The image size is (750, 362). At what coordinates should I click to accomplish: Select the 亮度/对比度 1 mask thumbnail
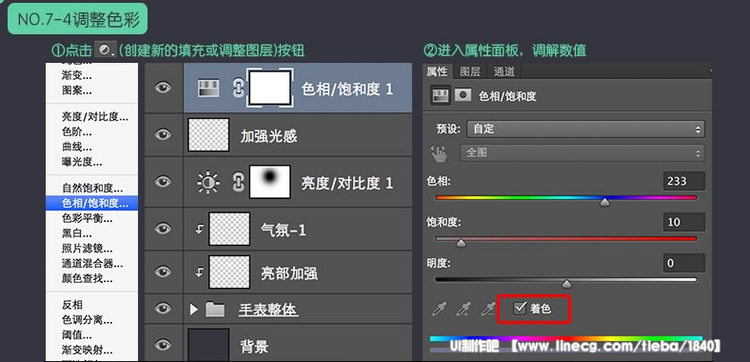click(270, 182)
